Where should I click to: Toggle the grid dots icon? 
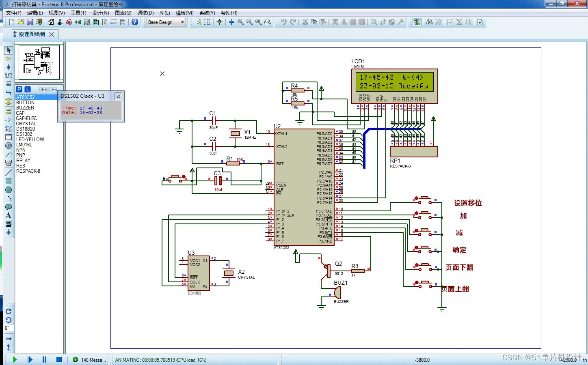(x=207, y=22)
